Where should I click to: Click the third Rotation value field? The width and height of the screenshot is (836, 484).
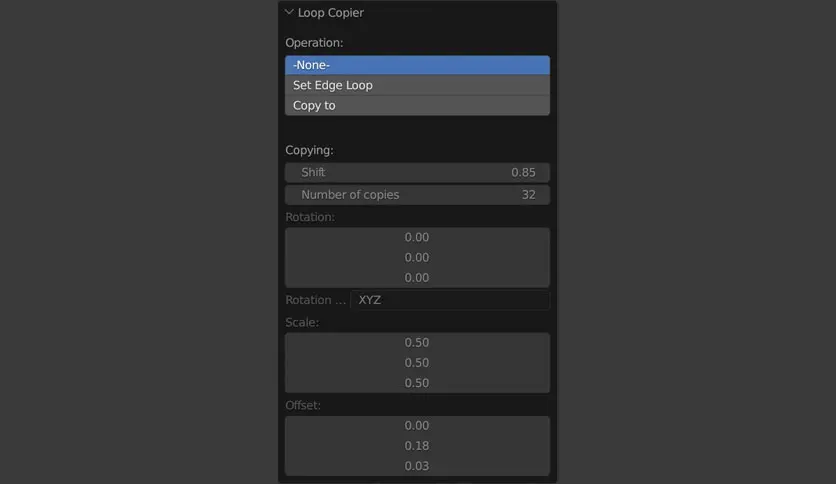[x=417, y=278]
